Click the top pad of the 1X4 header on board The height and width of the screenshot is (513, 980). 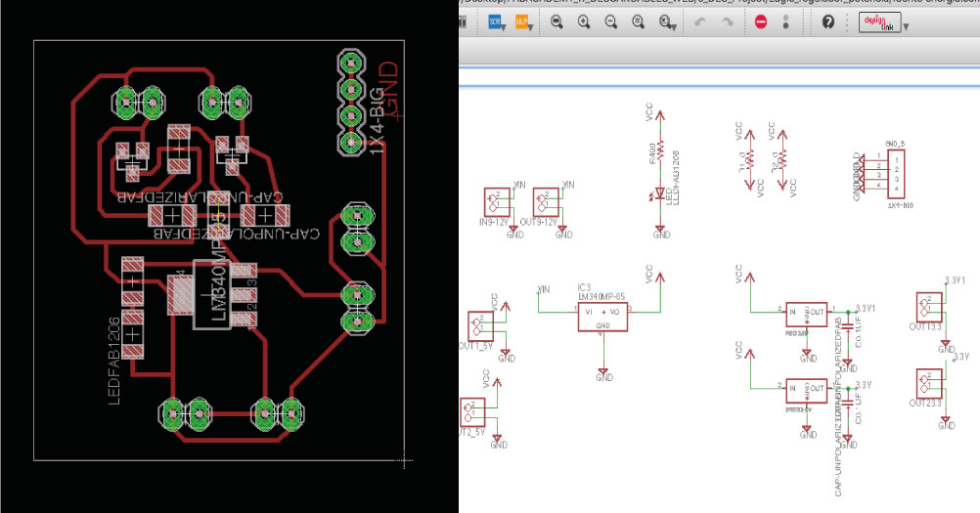[x=352, y=63]
